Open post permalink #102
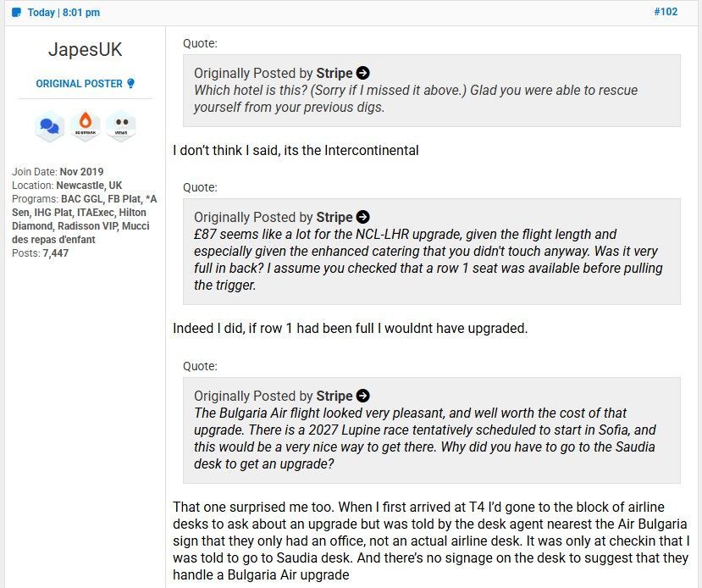The image size is (702, 588). pyautogui.click(x=666, y=12)
